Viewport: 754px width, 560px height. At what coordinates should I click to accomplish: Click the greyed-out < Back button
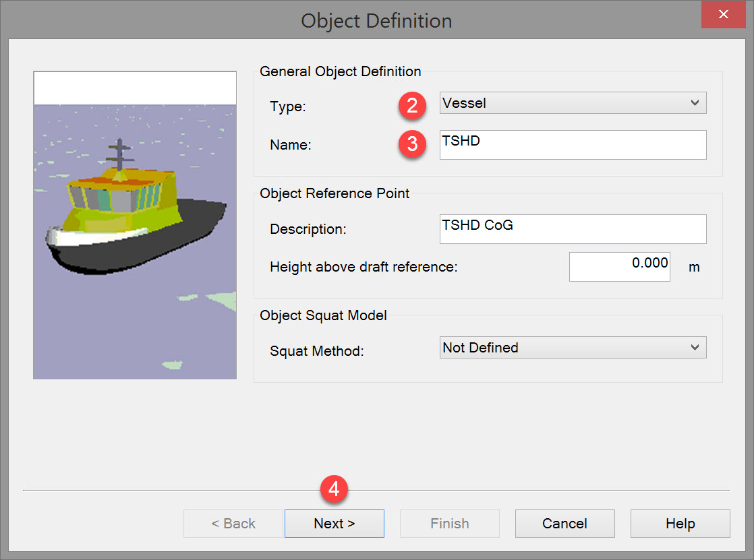[233, 524]
